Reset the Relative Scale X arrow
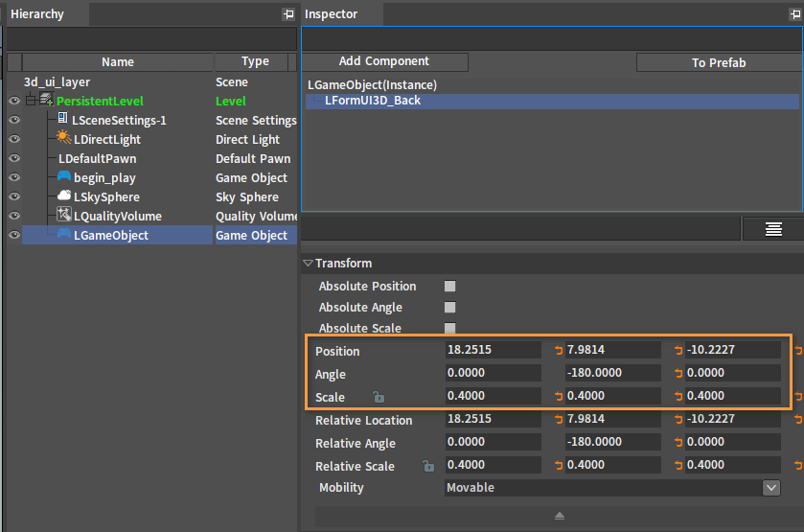The image size is (804, 532). [559, 465]
